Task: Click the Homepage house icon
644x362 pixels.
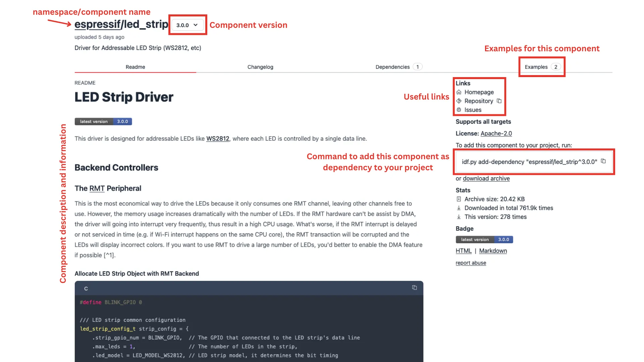Action: coord(459,92)
